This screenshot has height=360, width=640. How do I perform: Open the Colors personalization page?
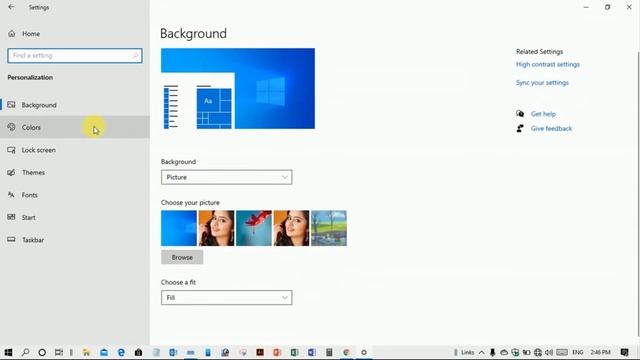pyautogui.click(x=75, y=127)
